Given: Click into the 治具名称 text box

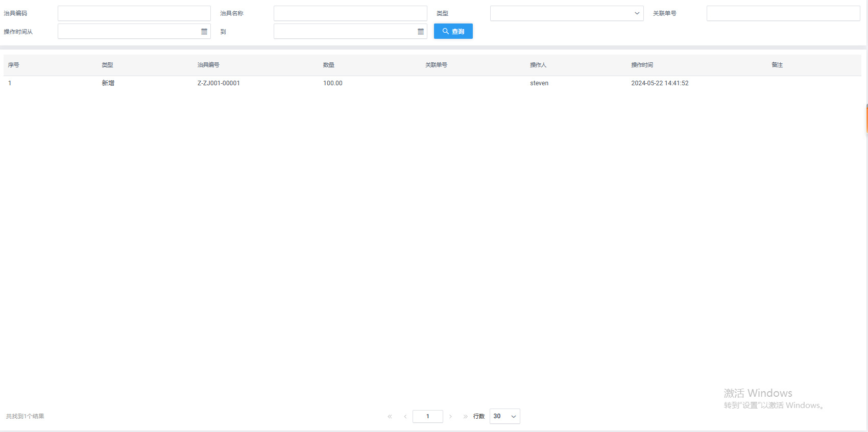Looking at the screenshot, I should 350,13.
